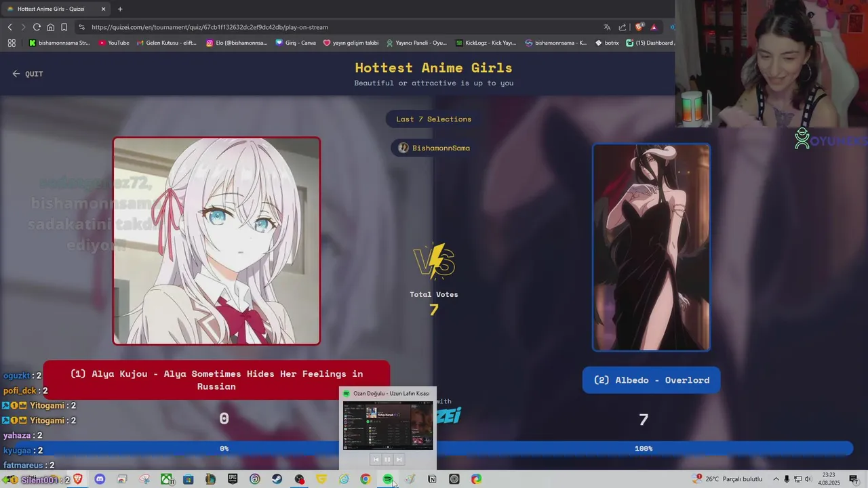This screenshot has height=488, width=868.
Task: Open Notion from the taskbar
Action: click(432, 479)
